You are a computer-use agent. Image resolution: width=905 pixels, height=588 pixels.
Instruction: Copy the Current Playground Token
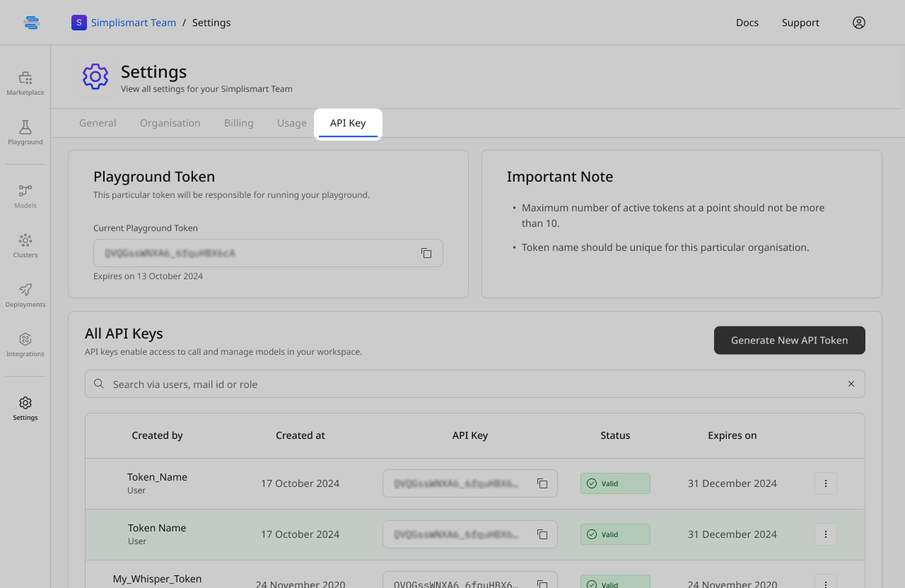[426, 253]
